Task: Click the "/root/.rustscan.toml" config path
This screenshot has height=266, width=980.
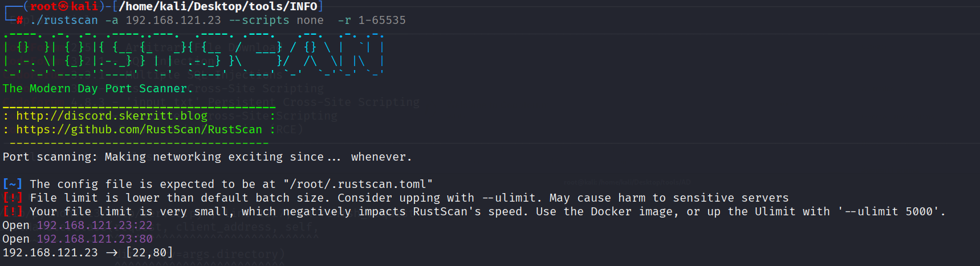Action: [x=358, y=184]
